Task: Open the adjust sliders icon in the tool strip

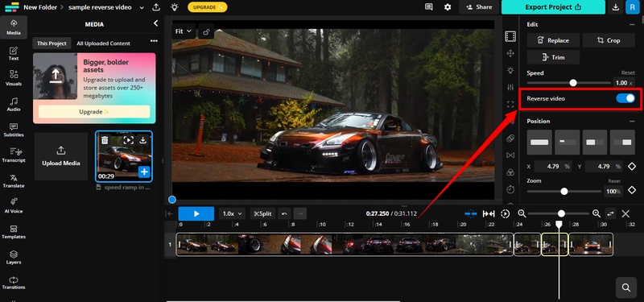Action: tap(510, 87)
